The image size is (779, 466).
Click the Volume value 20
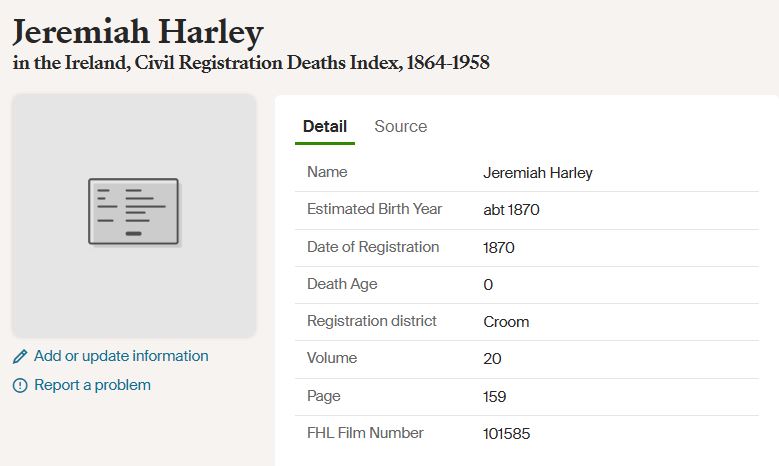pos(492,359)
